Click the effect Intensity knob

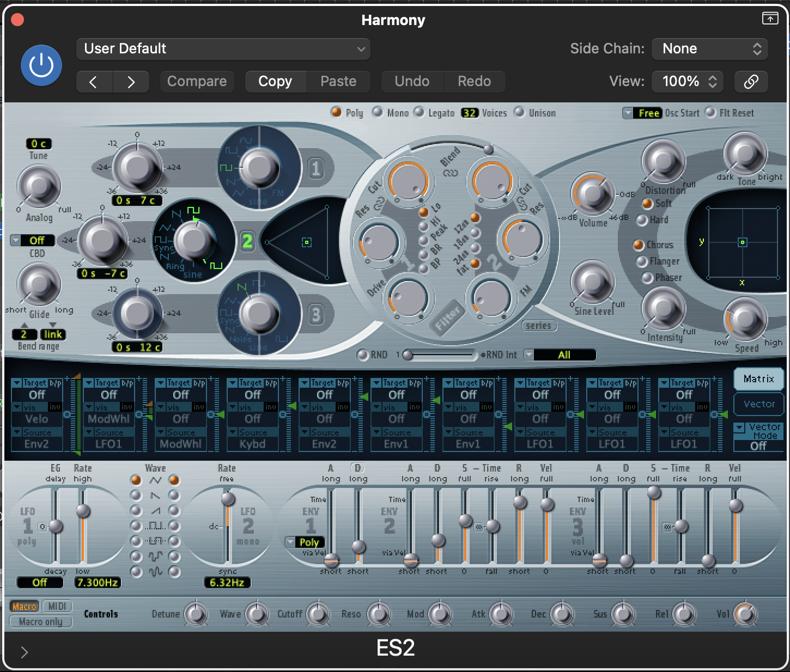(x=663, y=309)
